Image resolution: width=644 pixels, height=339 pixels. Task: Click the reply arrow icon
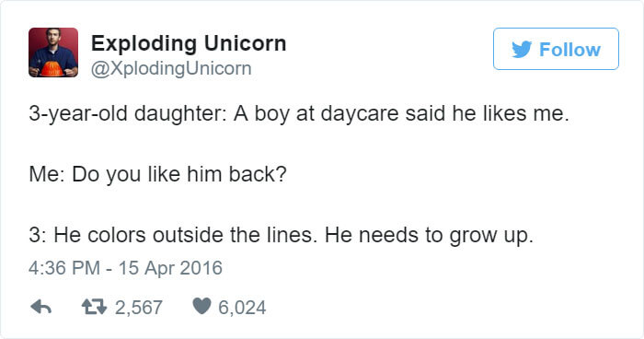(x=41, y=307)
